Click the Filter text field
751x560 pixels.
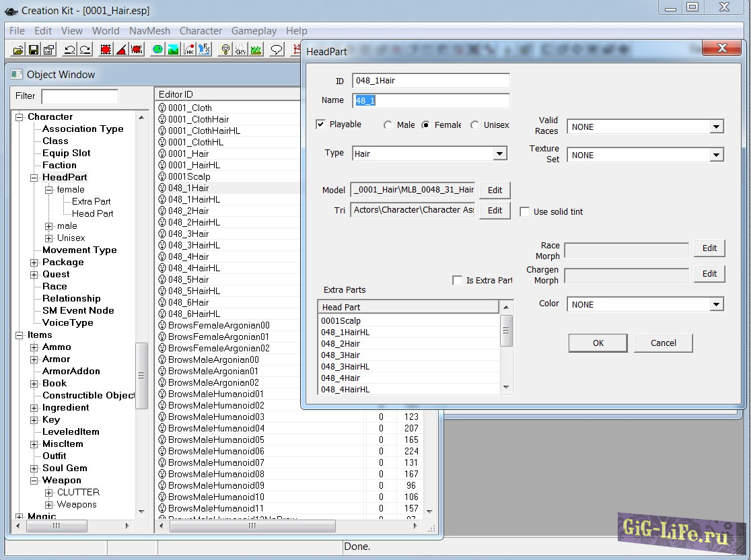point(79,96)
